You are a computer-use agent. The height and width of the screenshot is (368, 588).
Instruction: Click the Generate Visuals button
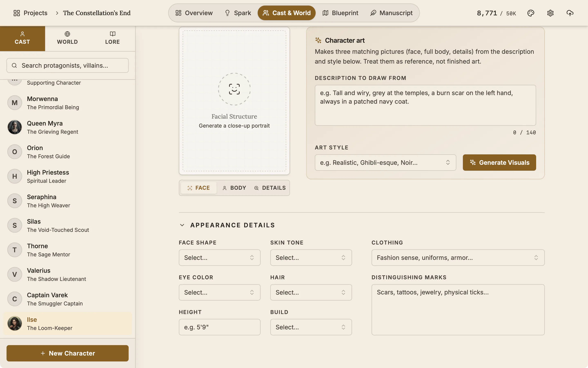point(499,163)
